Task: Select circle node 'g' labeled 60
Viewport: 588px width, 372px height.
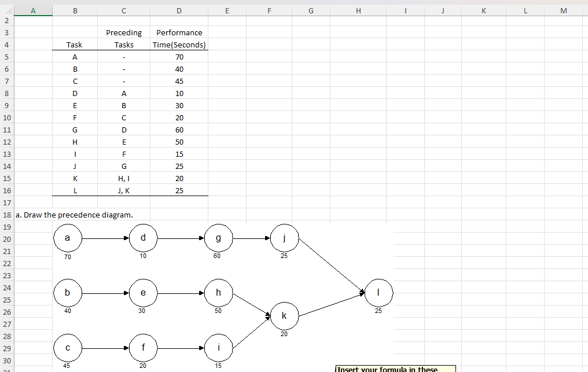Action: click(218, 237)
